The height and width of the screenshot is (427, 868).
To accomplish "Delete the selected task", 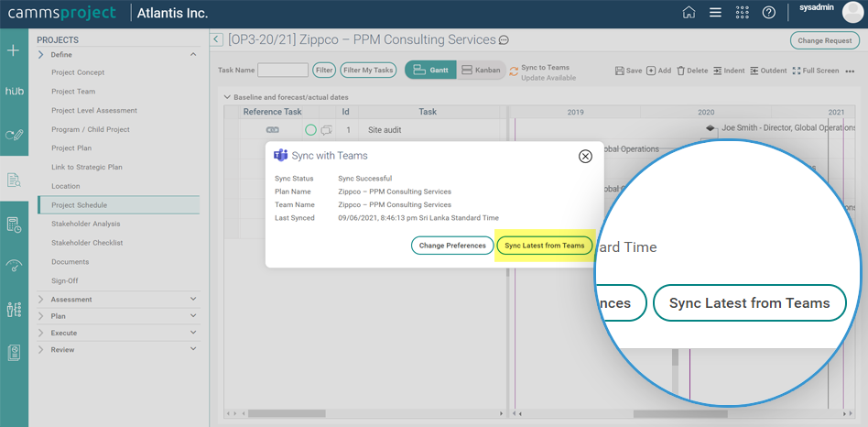I will [692, 71].
